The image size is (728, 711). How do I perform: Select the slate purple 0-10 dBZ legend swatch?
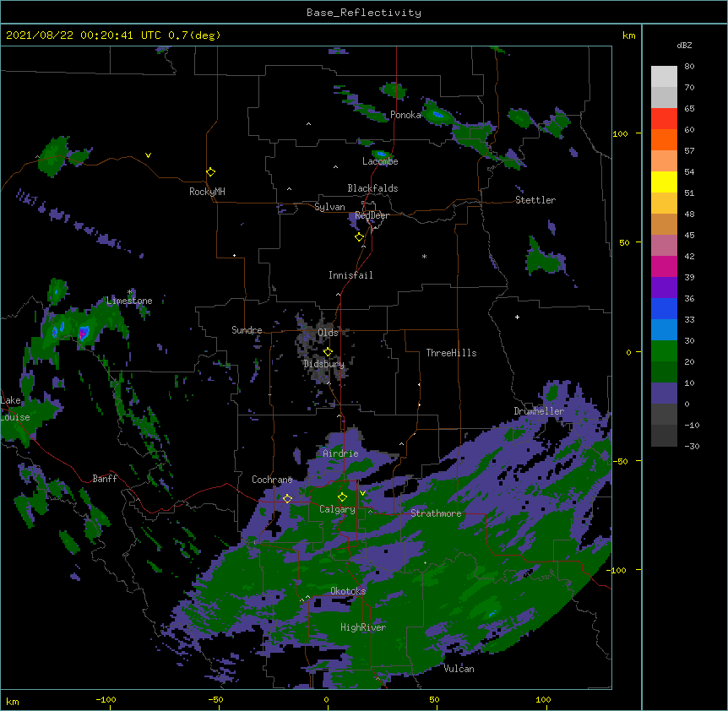664,393
